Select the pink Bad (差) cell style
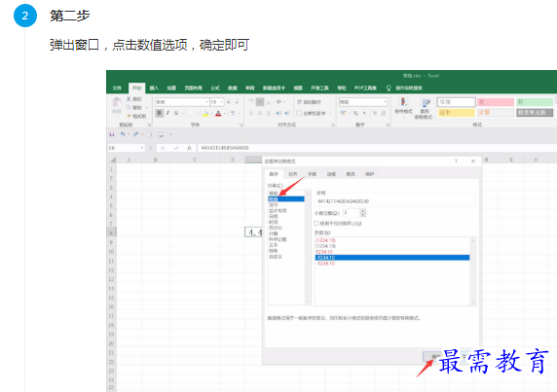This screenshot has width=557, height=392. (x=496, y=102)
